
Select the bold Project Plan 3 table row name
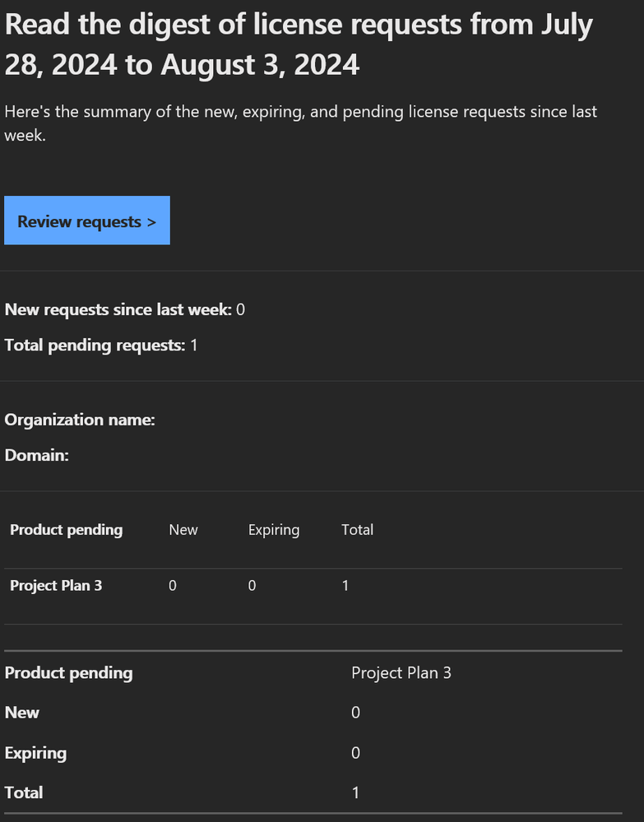click(x=56, y=586)
